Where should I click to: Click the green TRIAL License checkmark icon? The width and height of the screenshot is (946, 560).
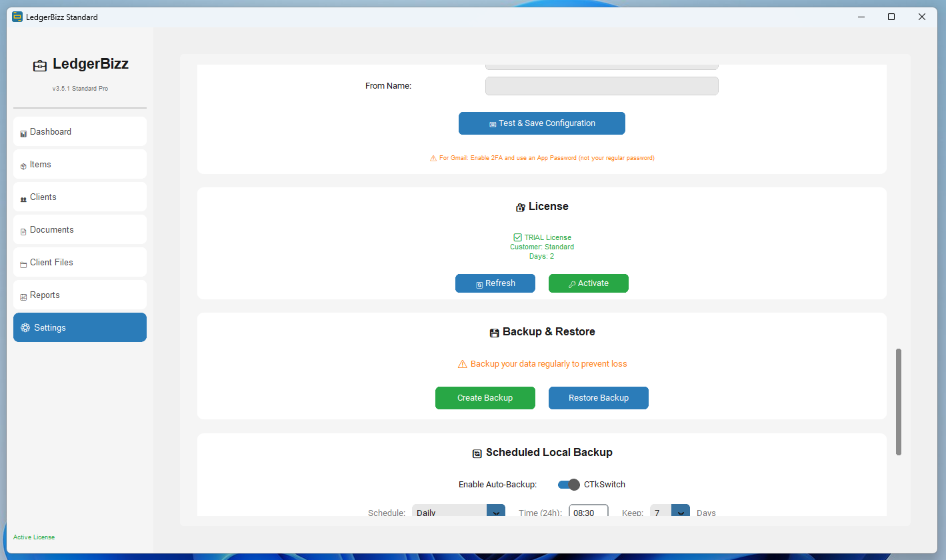tap(517, 237)
